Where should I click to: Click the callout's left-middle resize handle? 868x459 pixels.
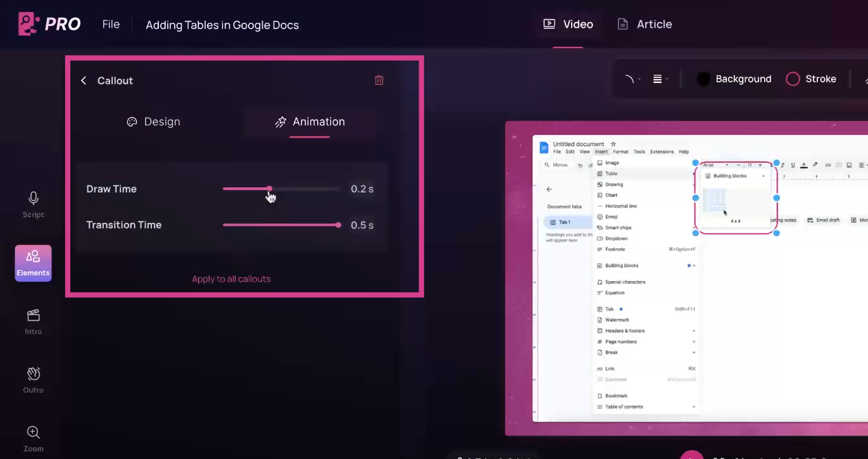coord(696,198)
